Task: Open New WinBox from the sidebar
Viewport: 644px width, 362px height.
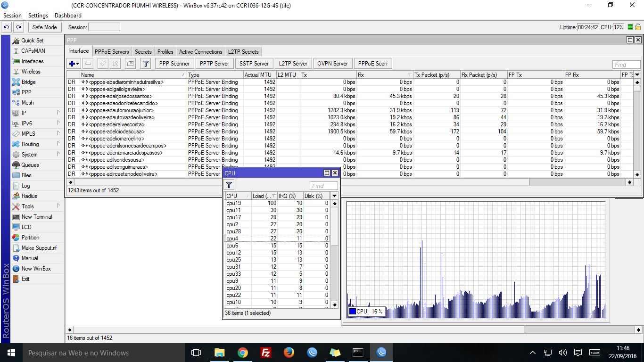Action: click(x=36, y=269)
